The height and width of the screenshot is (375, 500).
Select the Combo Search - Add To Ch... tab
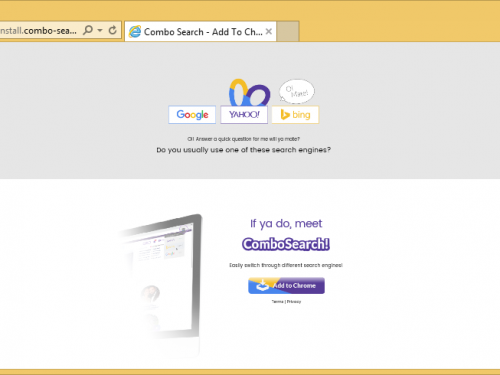[x=200, y=32]
